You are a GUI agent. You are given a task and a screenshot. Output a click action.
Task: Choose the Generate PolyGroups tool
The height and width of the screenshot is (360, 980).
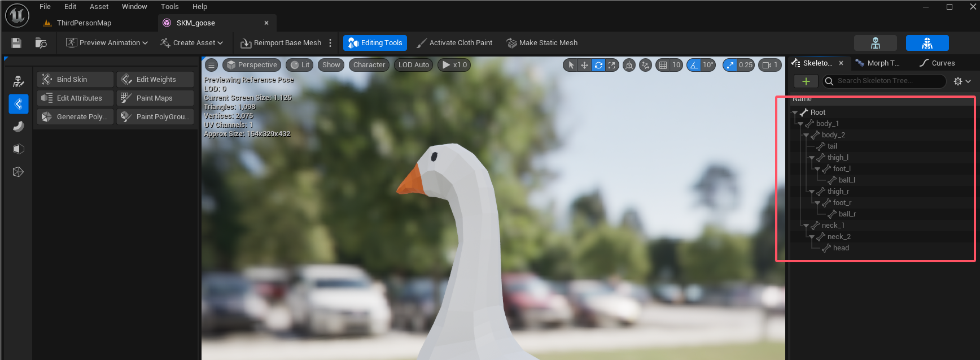pos(76,117)
